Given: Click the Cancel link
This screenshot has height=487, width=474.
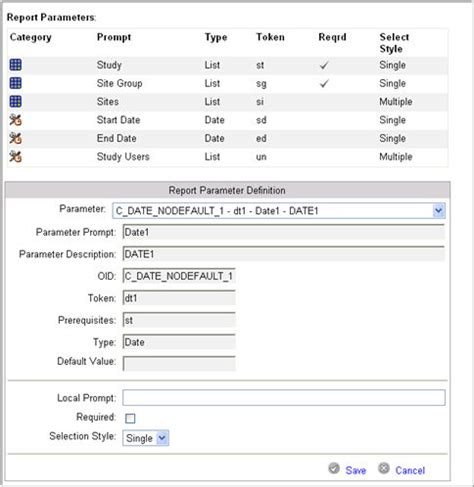Looking at the screenshot, I should pyautogui.click(x=410, y=470).
